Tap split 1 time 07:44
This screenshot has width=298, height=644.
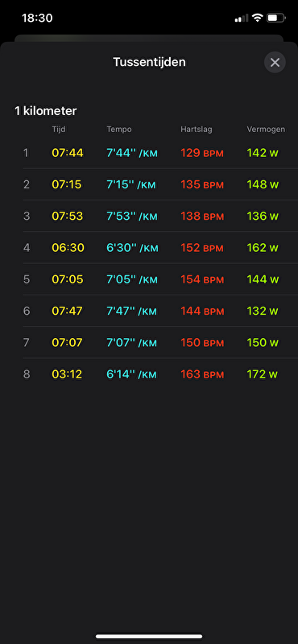[68, 153]
